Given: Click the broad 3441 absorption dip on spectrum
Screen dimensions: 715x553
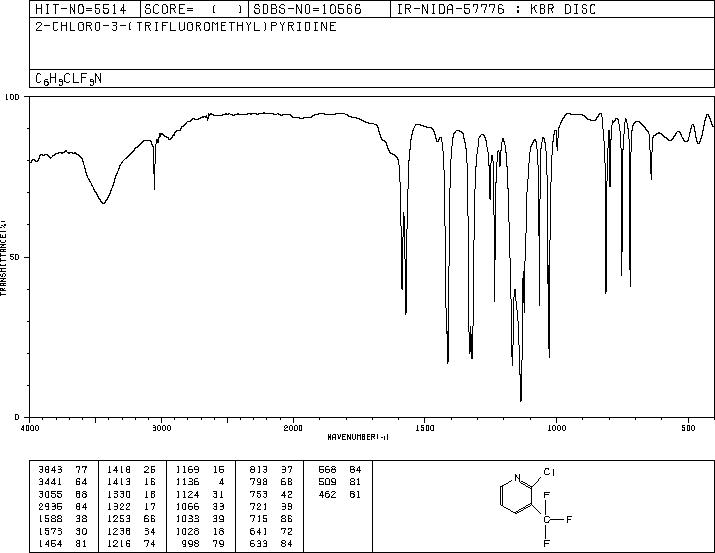Looking at the screenshot, I should pyautogui.click(x=104, y=201).
